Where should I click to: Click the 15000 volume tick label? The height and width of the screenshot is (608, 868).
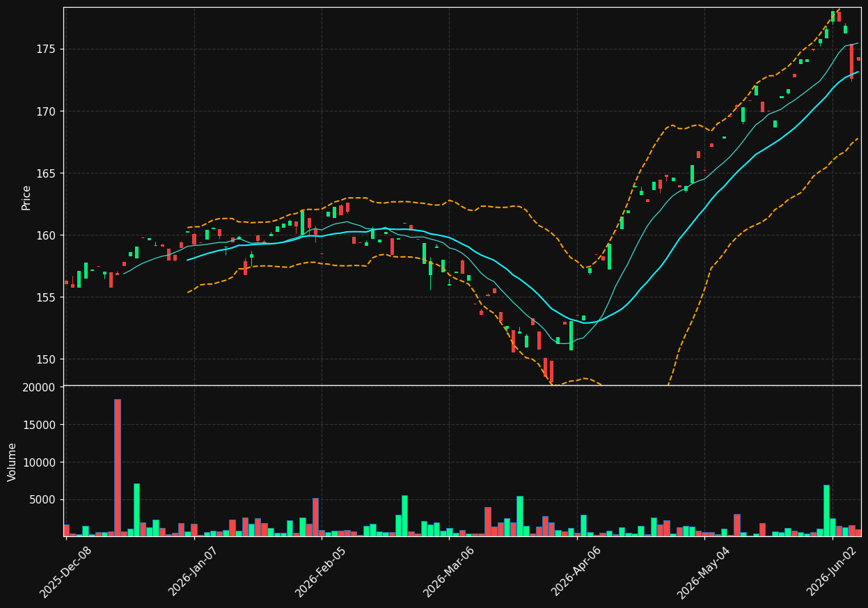(x=40, y=425)
